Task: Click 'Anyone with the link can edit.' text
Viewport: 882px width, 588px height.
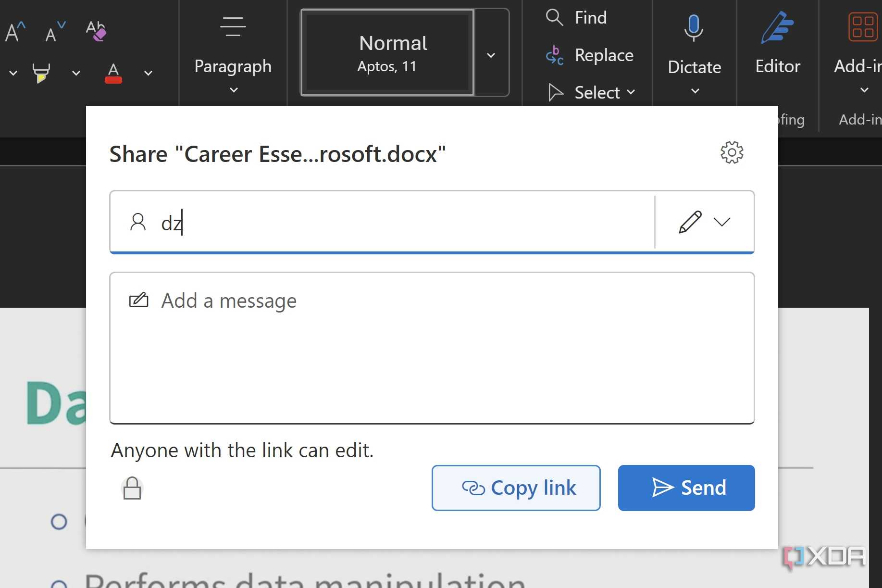Action: (x=242, y=450)
